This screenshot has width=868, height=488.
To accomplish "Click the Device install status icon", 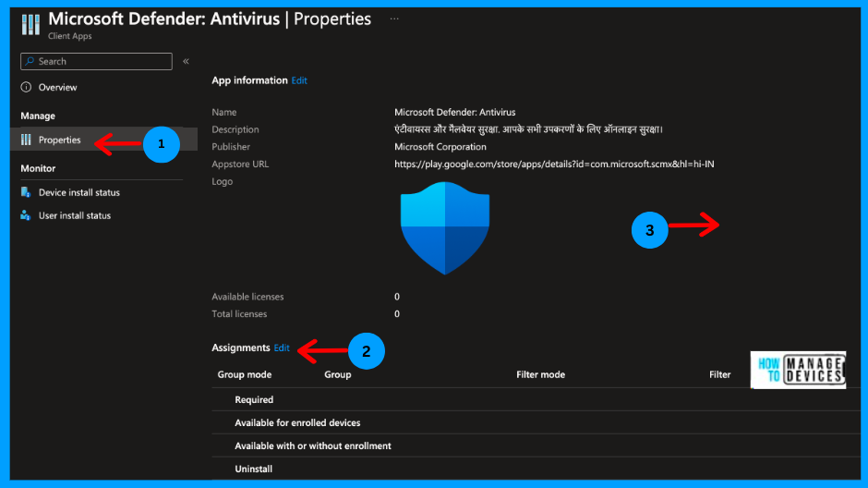I will 26,192.
